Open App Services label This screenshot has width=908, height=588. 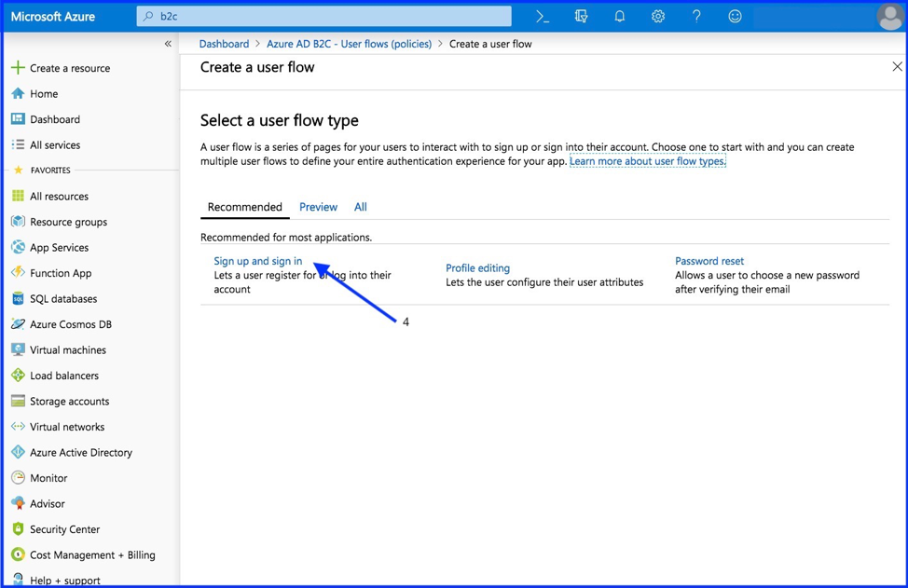[x=59, y=248]
